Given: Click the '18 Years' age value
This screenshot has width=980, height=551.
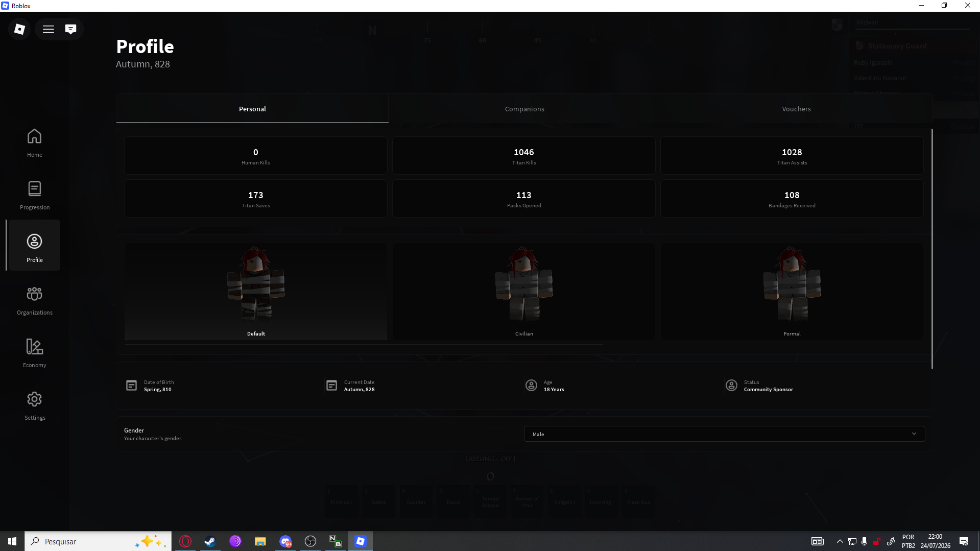Looking at the screenshot, I should click(554, 390).
